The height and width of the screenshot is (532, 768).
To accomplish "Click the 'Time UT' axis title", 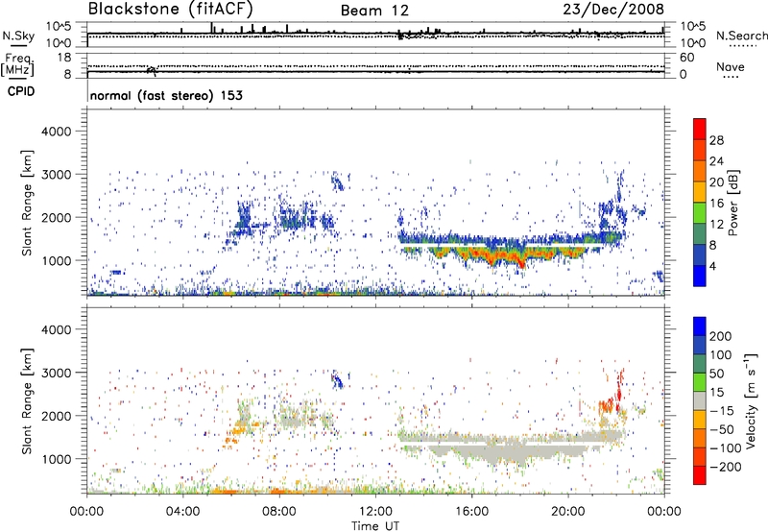I will click(375, 526).
